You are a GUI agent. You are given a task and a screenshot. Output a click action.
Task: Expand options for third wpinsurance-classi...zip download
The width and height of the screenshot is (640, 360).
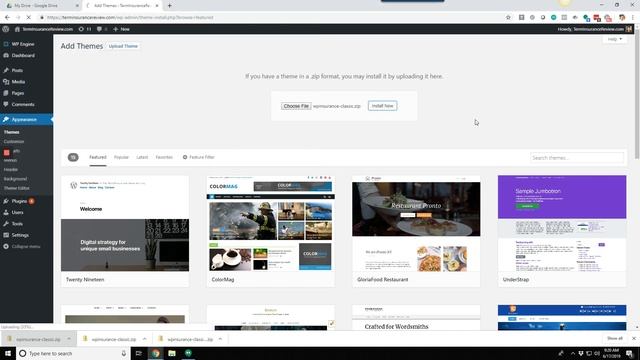tap(220, 339)
